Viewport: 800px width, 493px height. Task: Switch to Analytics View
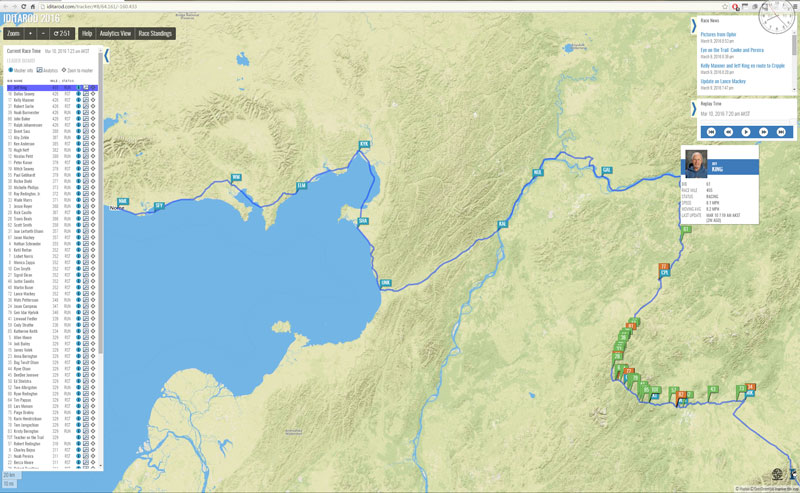pyautogui.click(x=115, y=34)
